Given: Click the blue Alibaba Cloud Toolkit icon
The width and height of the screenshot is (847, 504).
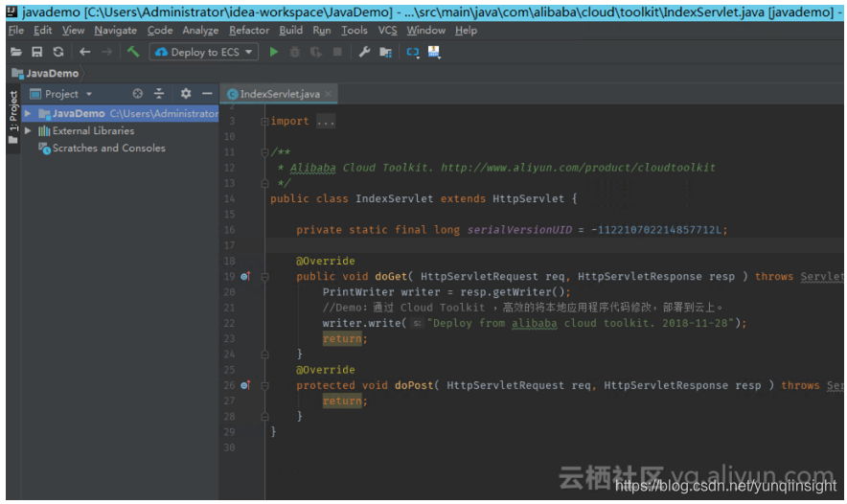Looking at the screenshot, I should click(413, 52).
